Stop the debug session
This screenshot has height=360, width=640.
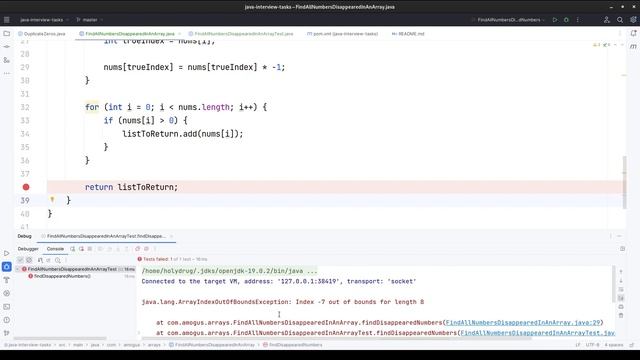point(90,249)
